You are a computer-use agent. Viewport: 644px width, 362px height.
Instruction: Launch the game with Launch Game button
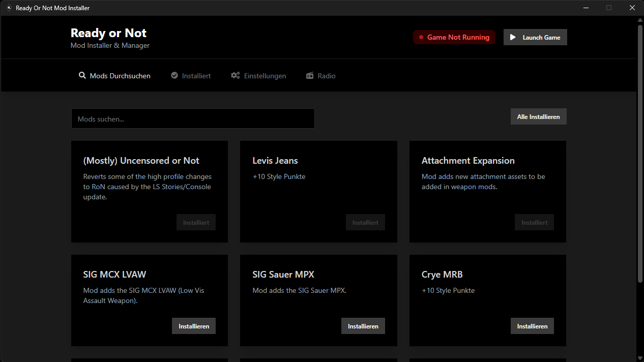535,37
